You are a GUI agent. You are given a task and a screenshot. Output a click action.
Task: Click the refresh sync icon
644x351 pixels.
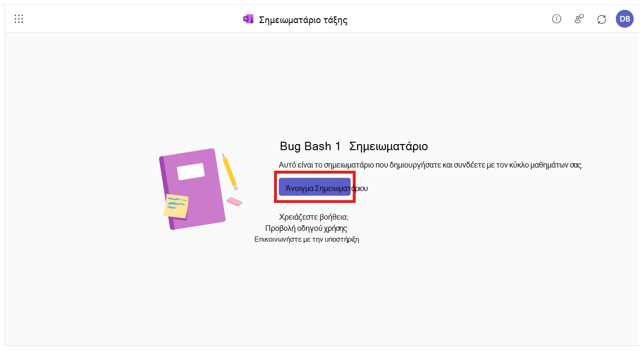pyautogui.click(x=602, y=19)
